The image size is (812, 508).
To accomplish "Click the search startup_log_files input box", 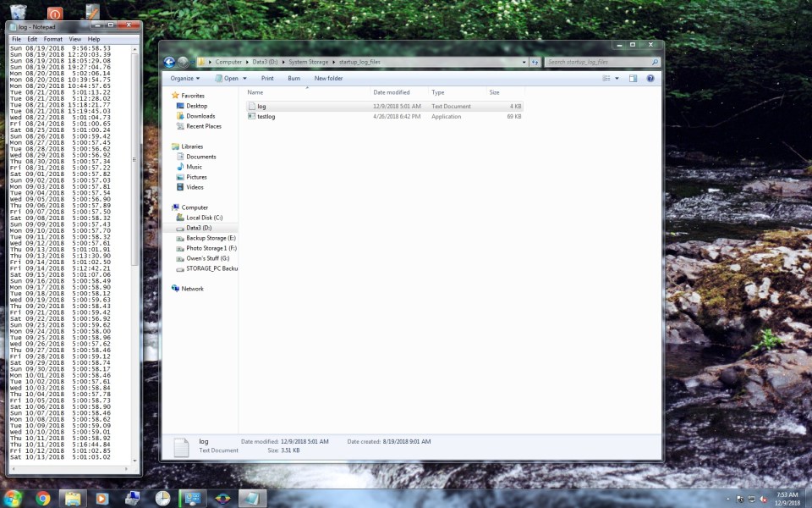I will click(597, 62).
